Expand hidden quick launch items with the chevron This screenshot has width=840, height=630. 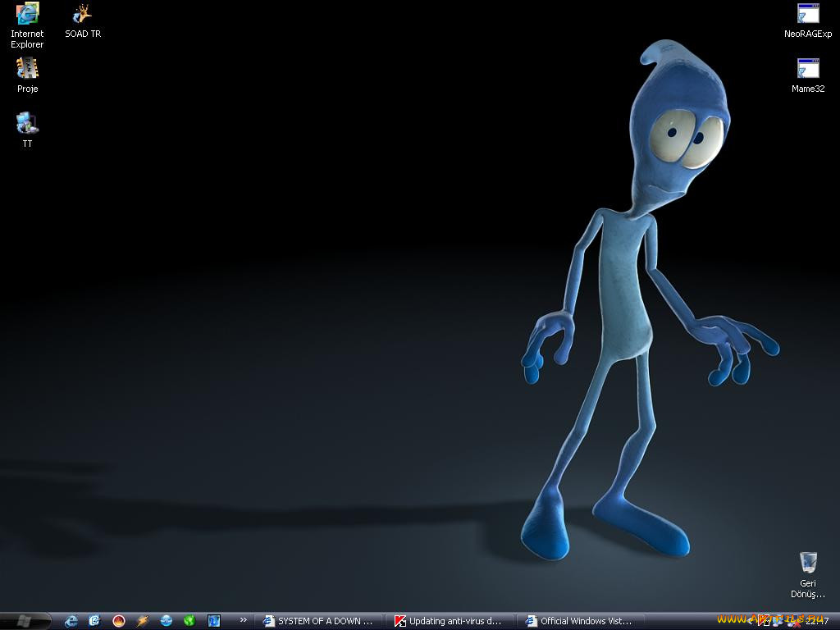pos(243,620)
